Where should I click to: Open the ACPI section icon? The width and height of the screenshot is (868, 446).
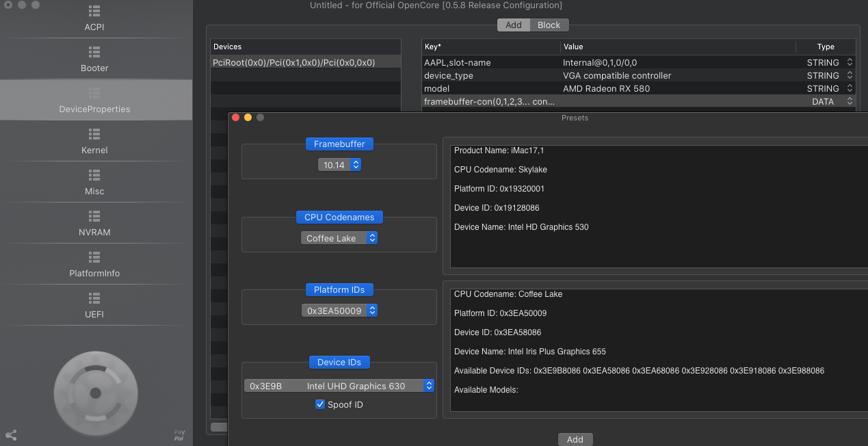click(x=94, y=12)
